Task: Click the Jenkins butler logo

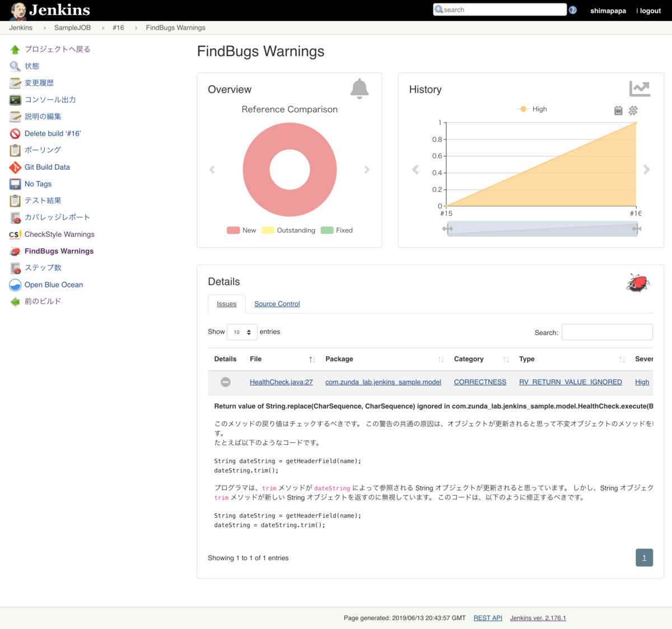Action: [18, 11]
